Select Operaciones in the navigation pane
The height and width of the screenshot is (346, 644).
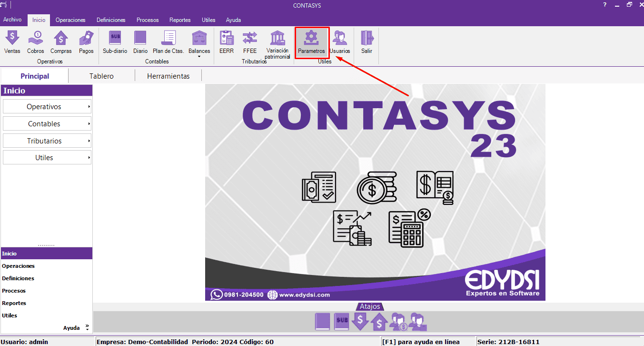coord(46,266)
